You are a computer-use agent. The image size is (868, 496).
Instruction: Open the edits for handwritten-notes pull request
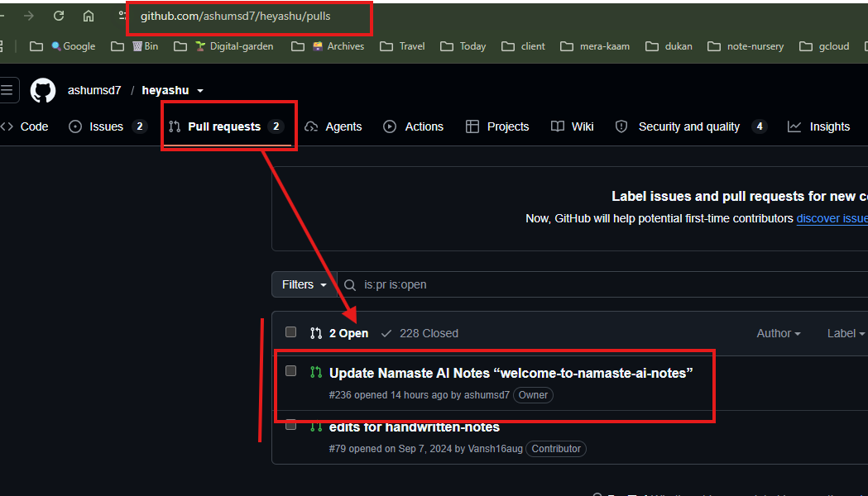(414, 427)
